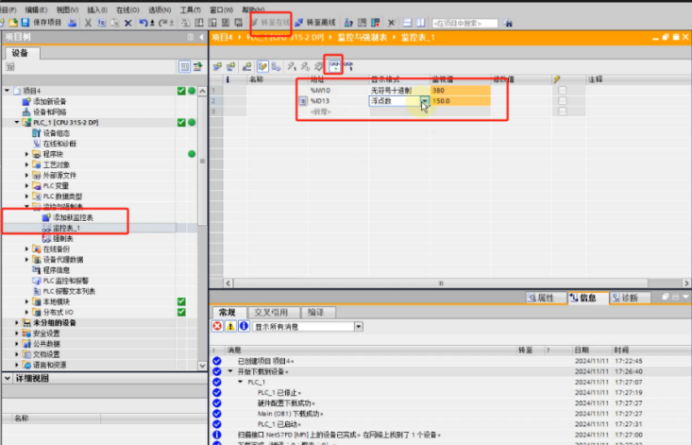692x445 pixels.
Task: Open the Edit (编辑) menu
Action: [x=36, y=9]
